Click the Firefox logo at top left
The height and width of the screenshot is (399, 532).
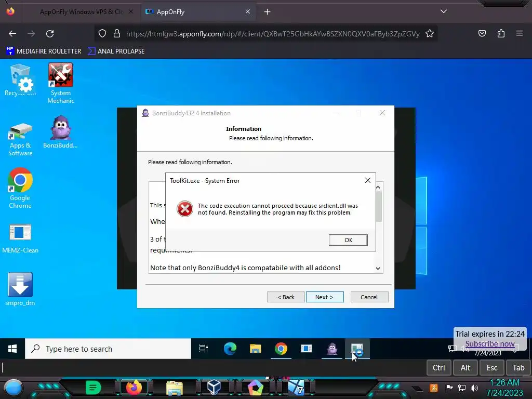coord(10,11)
